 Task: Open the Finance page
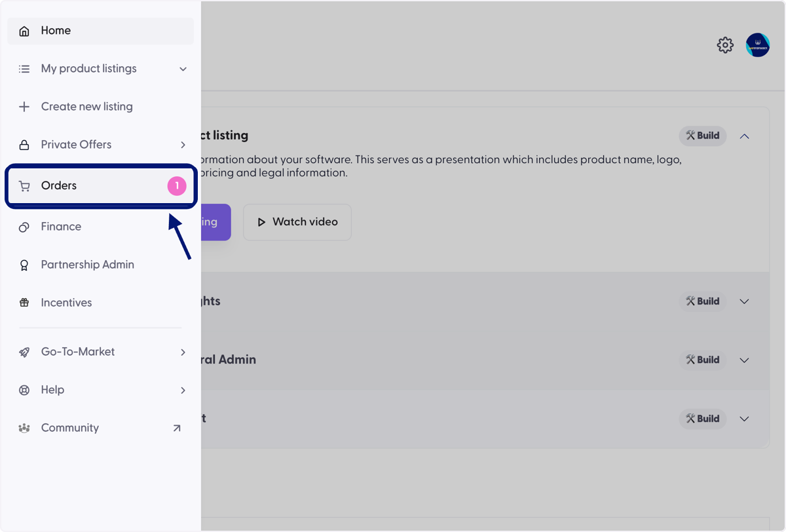point(100,227)
